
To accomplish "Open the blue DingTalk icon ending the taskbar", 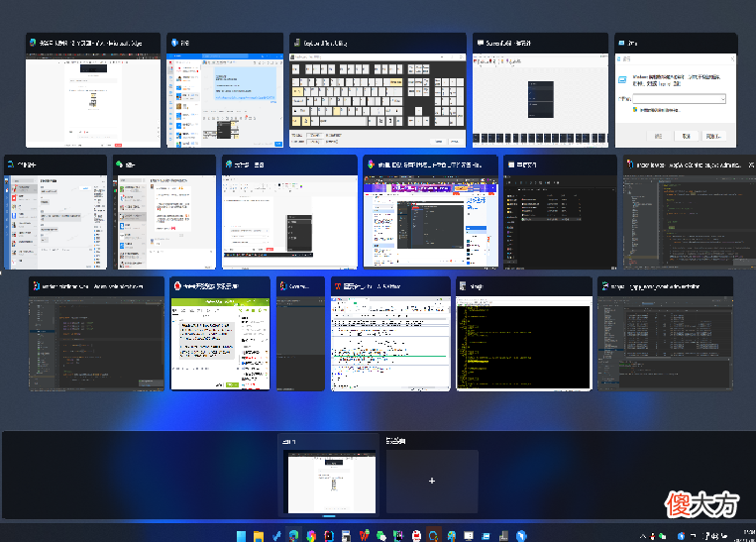I will pyautogui.click(x=521, y=535).
